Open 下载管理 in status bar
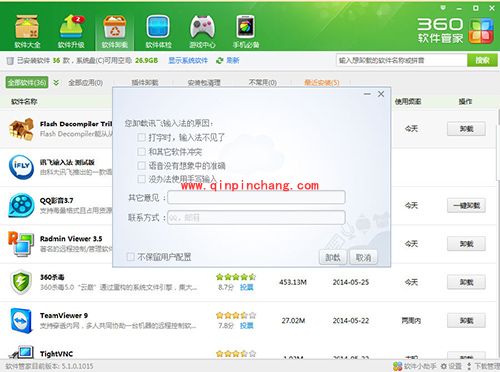 [x=483, y=366]
